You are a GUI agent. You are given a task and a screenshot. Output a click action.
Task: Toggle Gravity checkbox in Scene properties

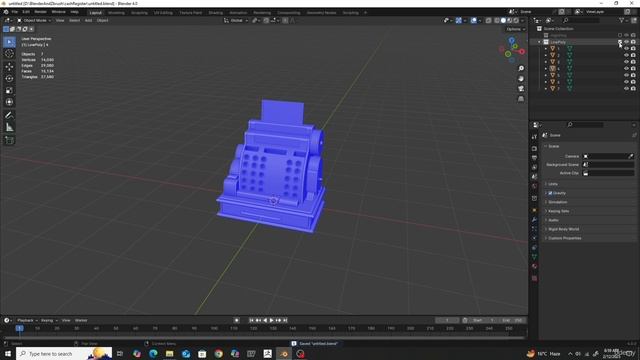click(x=550, y=193)
